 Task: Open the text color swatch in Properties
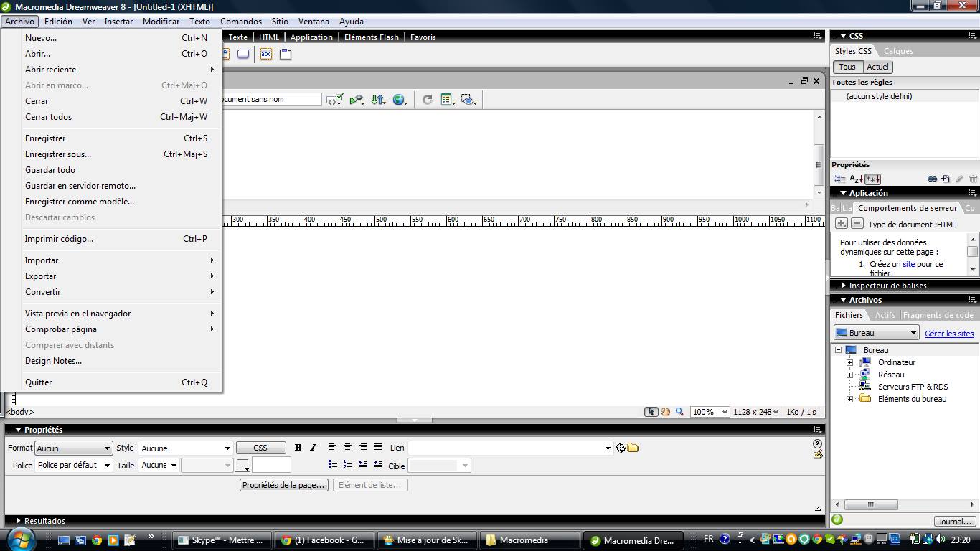click(243, 465)
